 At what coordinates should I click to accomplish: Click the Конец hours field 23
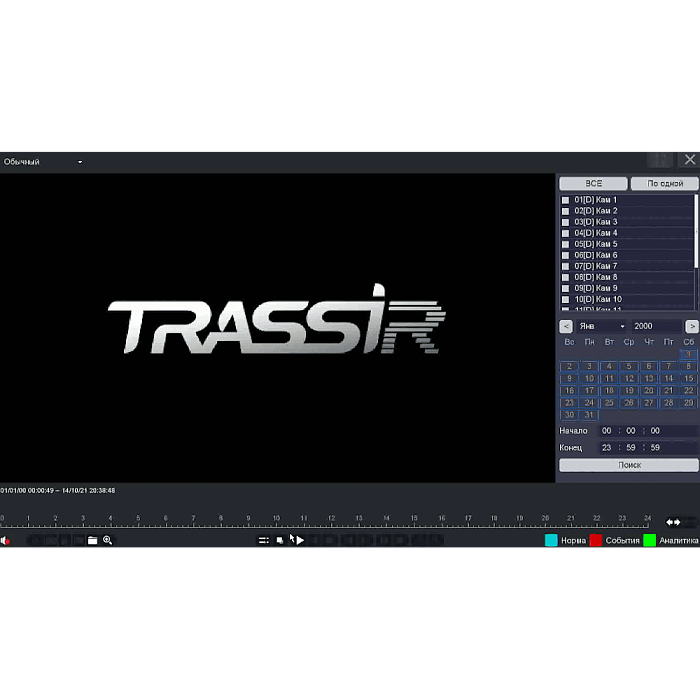(606, 448)
